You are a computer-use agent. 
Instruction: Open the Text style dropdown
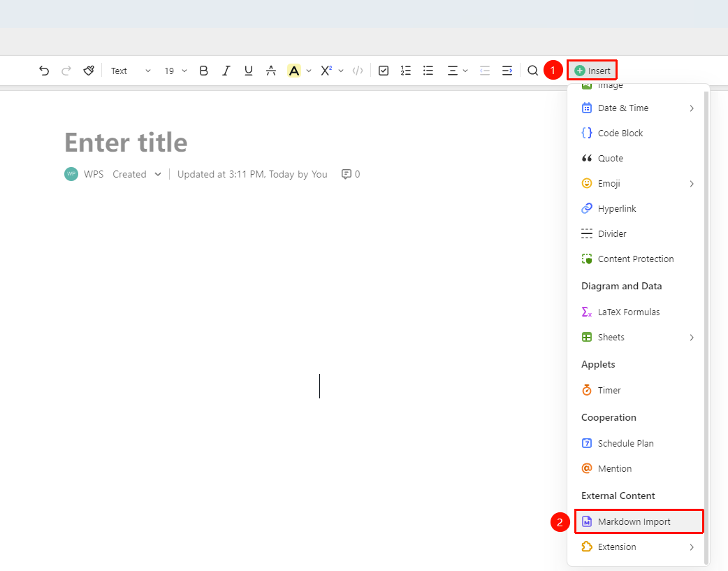click(131, 71)
